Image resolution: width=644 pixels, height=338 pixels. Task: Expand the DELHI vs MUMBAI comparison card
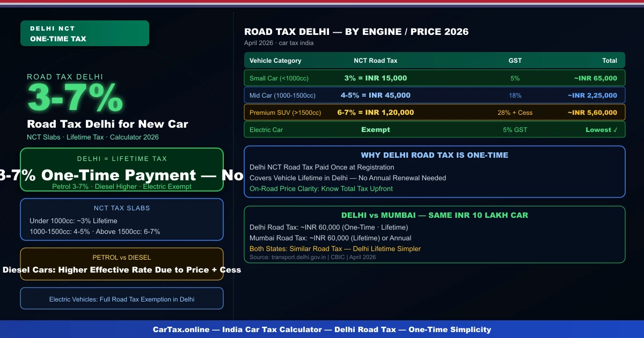[x=435, y=234]
